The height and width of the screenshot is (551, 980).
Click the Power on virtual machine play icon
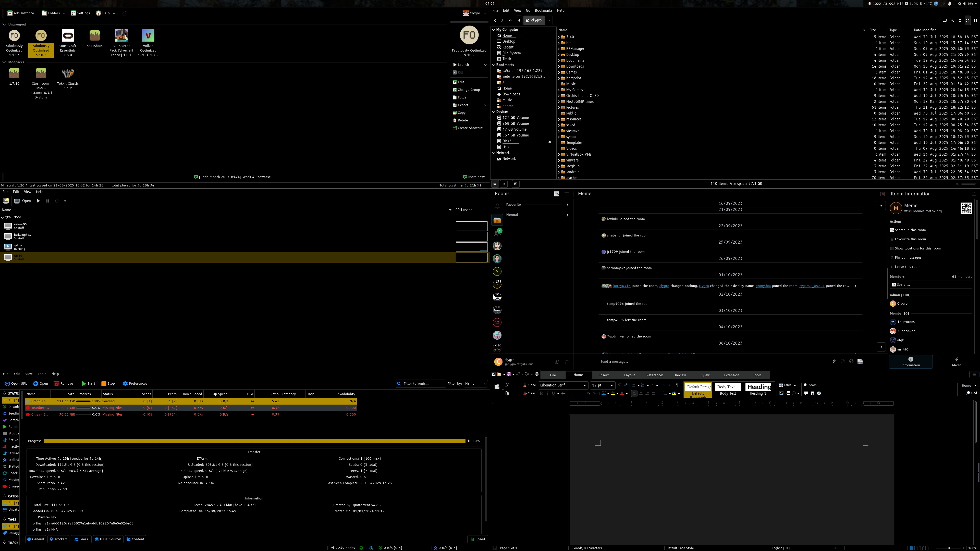39,201
